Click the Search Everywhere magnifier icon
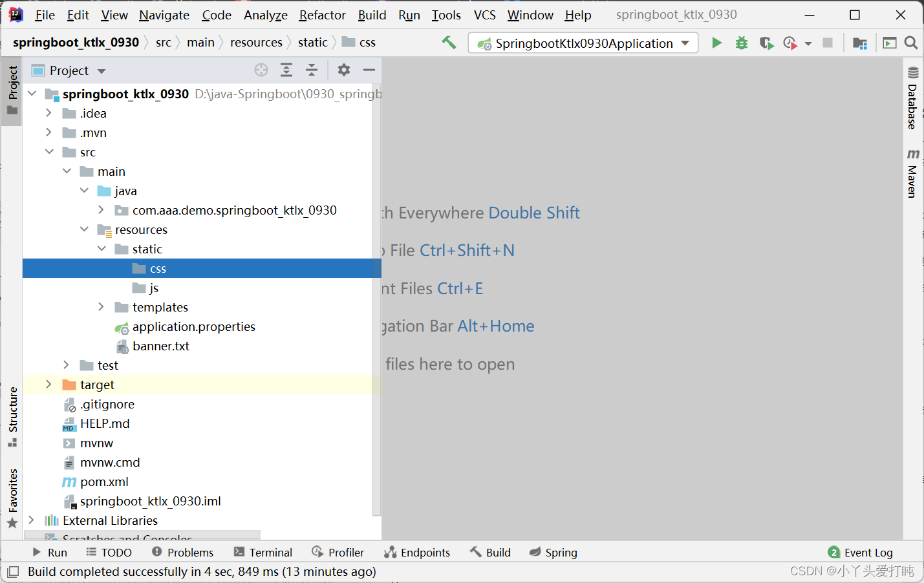 (911, 43)
